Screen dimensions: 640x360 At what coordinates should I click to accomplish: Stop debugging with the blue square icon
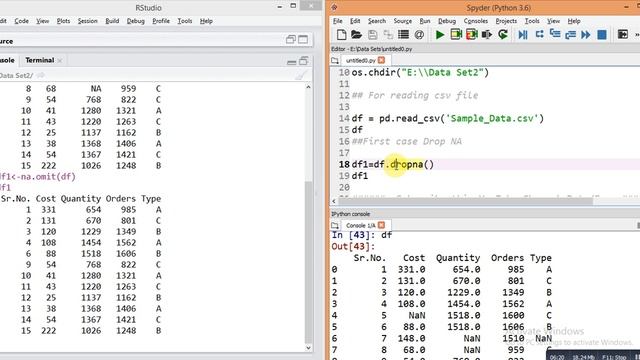coord(602,35)
